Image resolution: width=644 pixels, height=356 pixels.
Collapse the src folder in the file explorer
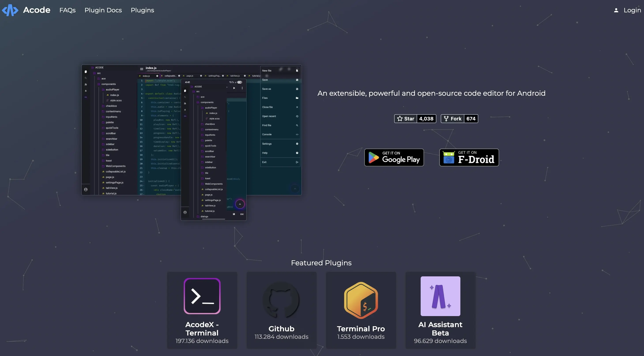coord(99,73)
